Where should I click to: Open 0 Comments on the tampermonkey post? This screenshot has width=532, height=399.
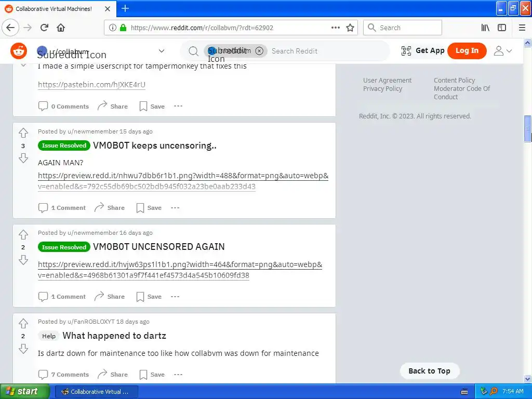click(63, 106)
